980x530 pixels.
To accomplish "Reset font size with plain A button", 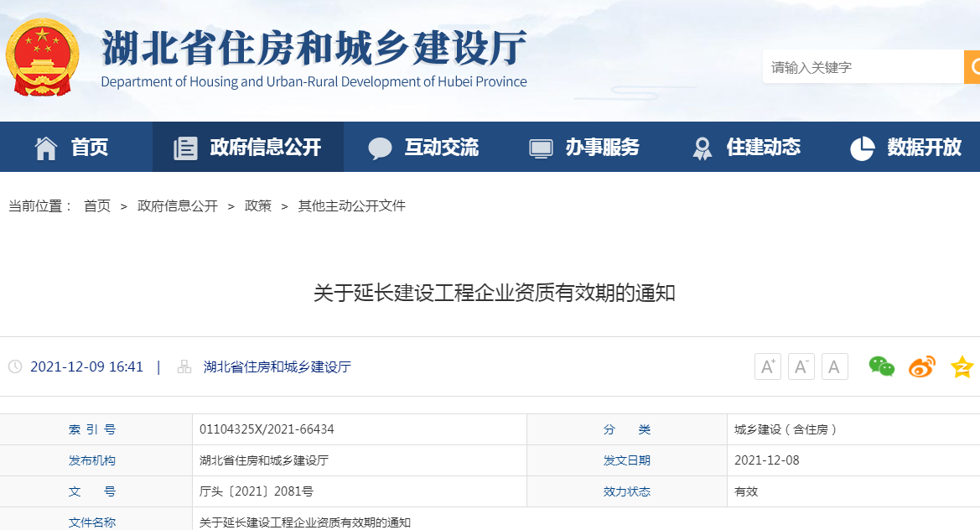I will point(834,366).
